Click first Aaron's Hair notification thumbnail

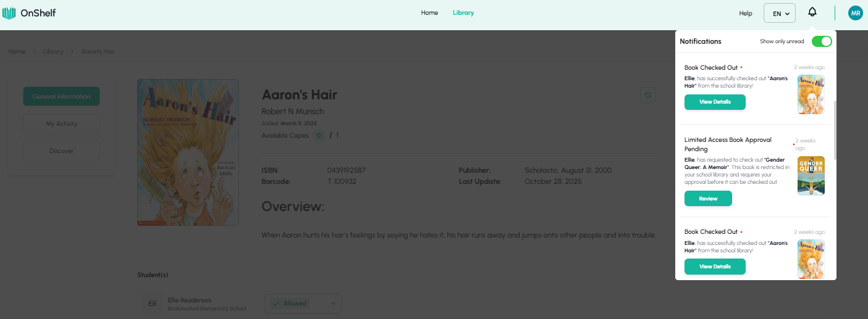811,94
